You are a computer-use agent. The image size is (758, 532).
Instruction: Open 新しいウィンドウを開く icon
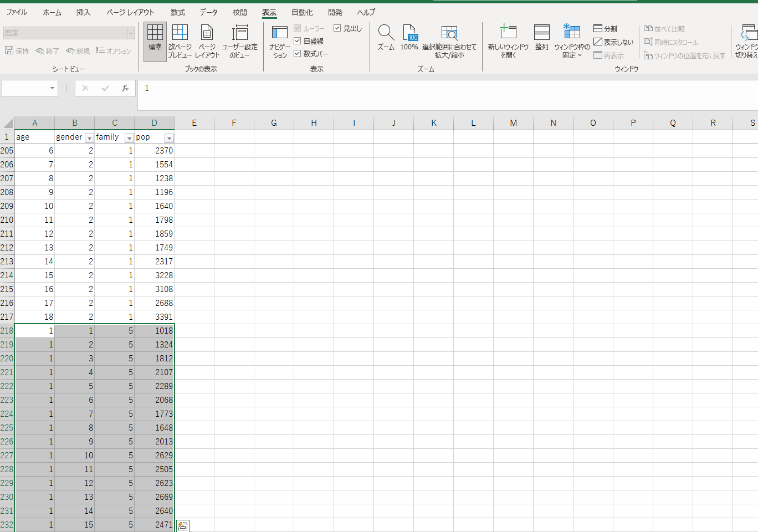pyautogui.click(x=508, y=33)
